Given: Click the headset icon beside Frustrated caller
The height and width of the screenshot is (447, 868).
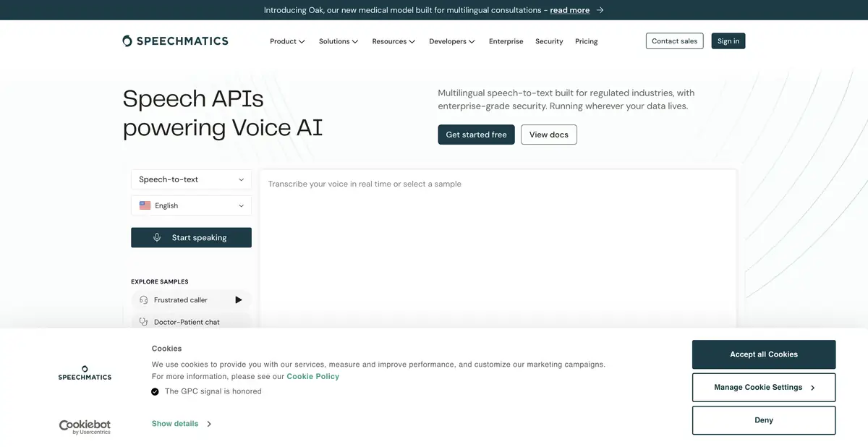Looking at the screenshot, I should 143,299.
